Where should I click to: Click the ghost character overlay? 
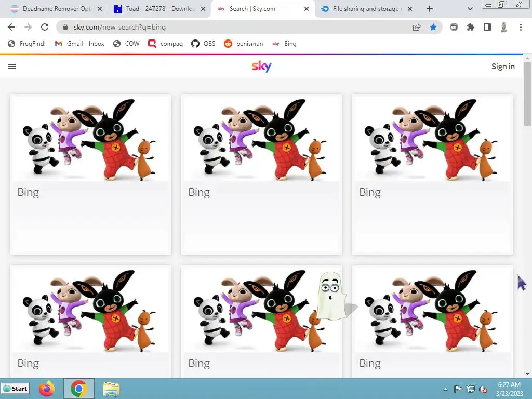(332, 296)
